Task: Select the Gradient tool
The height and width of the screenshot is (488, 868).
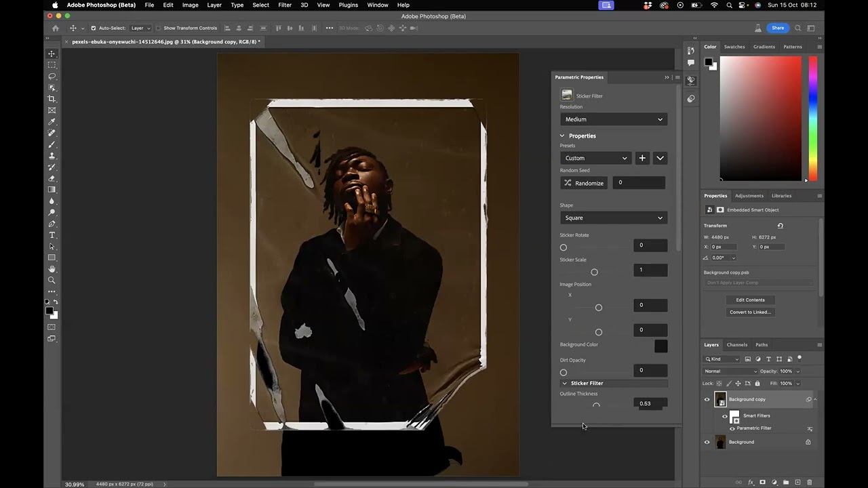Action: tap(52, 190)
